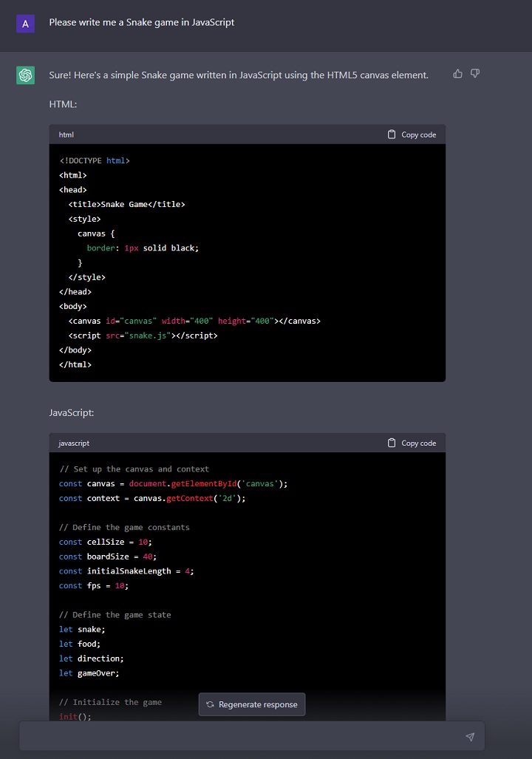Copy code from the html block

pos(412,135)
